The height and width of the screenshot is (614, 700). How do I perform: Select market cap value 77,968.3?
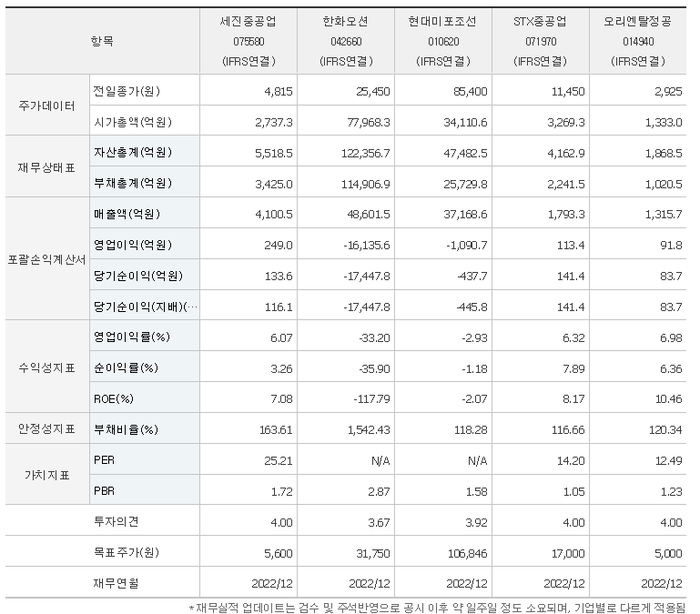pos(369,122)
